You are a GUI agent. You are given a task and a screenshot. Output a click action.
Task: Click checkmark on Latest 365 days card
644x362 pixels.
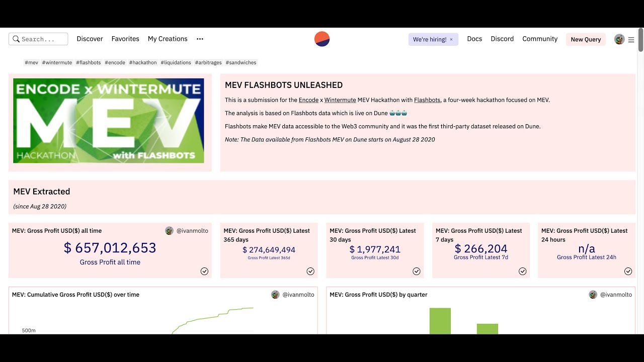[310, 271]
